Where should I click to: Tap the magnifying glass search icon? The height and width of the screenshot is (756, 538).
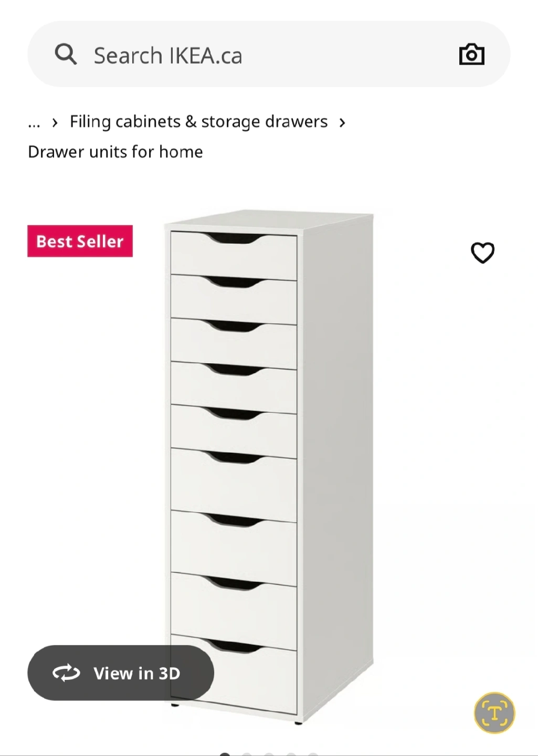click(x=66, y=54)
